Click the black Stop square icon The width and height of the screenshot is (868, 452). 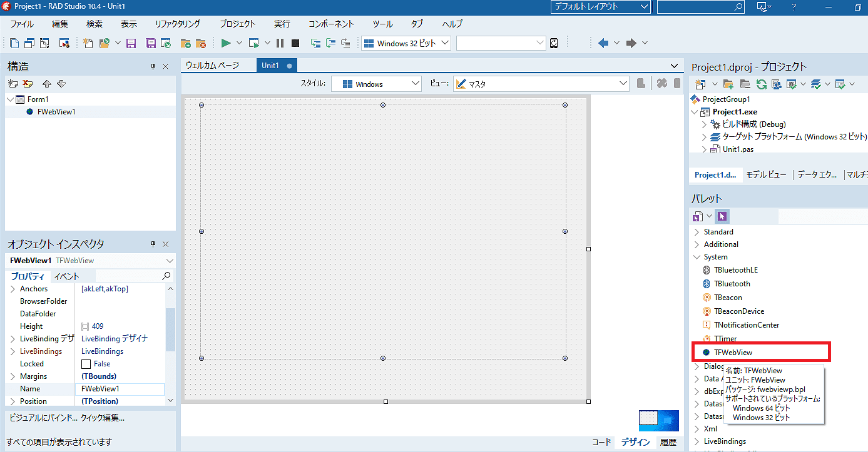295,43
